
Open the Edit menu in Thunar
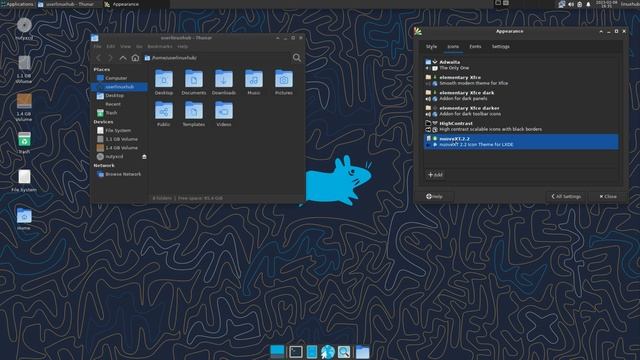111,47
